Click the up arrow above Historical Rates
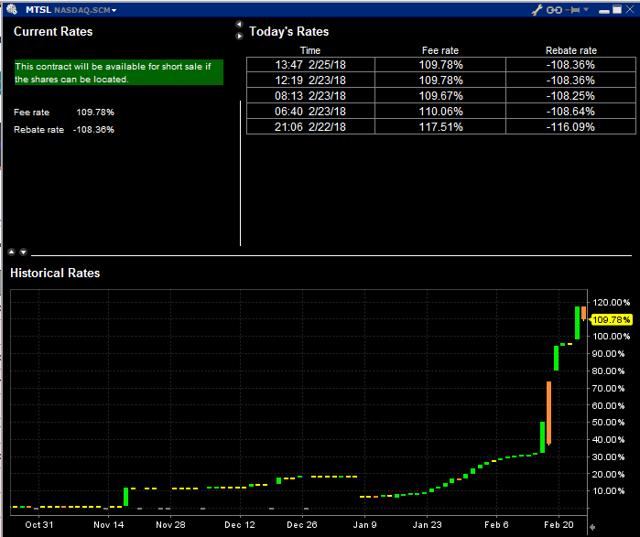The height and width of the screenshot is (537, 640). tap(11, 252)
